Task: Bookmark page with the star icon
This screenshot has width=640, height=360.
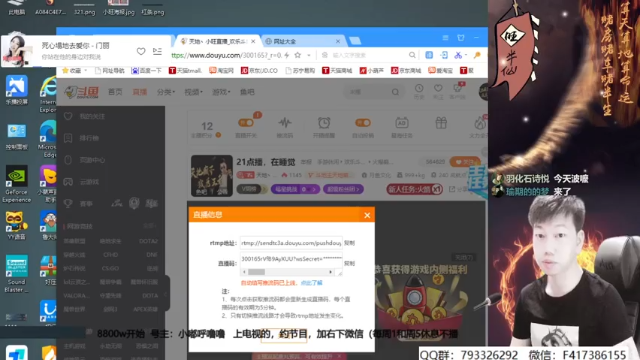Action: 298,55
